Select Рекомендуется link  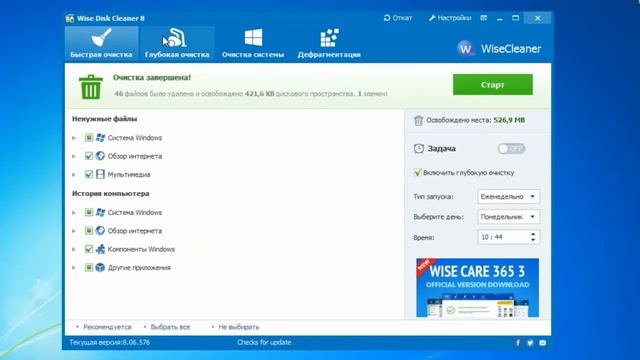[x=107, y=327]
